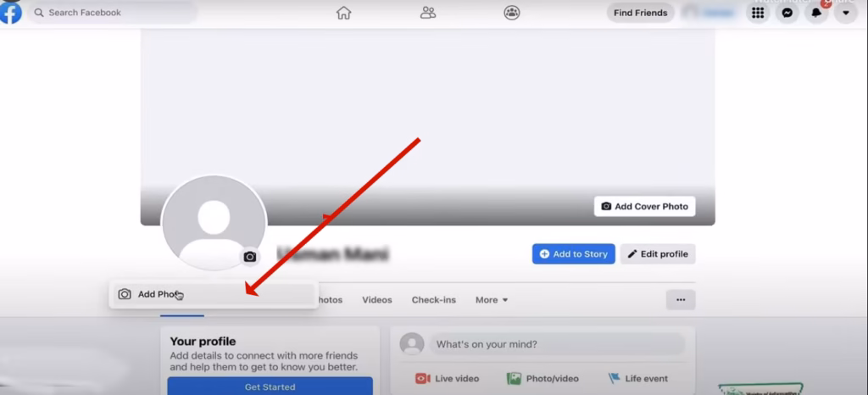Click the Add Cover Photo button
This screenshot has height=395, width=868.
pyautogui.click(x=645, y=206)
